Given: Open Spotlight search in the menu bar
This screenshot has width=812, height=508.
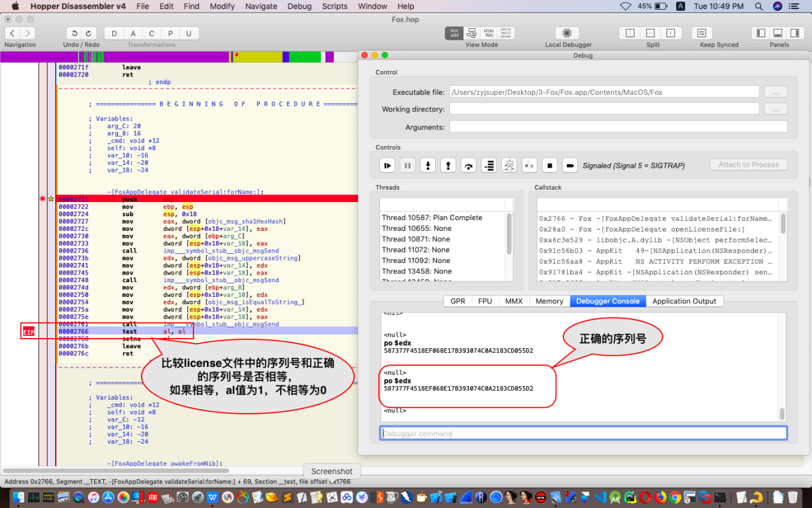Looking at the screenshot, I should (759, 6).
